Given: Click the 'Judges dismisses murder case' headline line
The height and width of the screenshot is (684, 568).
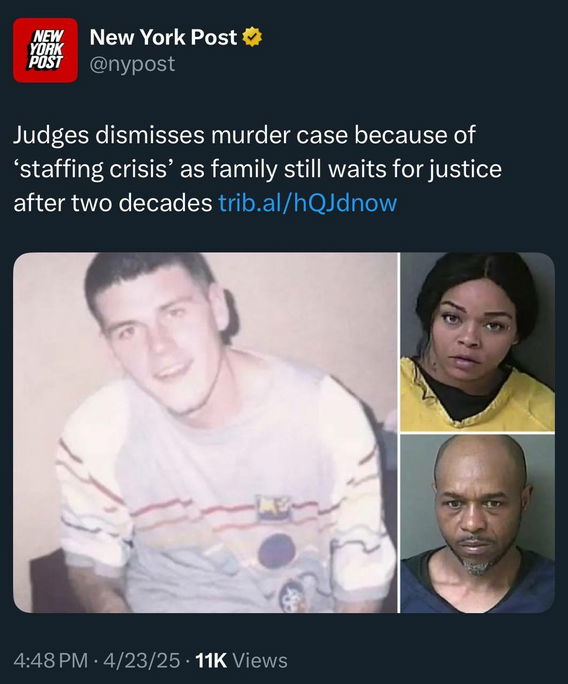Looking at the screenshot, I should click(x=244, y=135).
